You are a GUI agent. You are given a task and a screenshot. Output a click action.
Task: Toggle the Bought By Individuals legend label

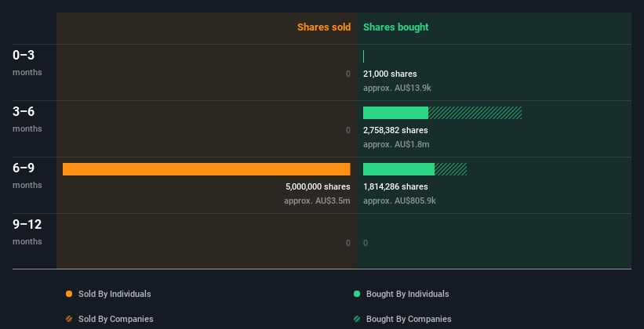pos(407,294)
